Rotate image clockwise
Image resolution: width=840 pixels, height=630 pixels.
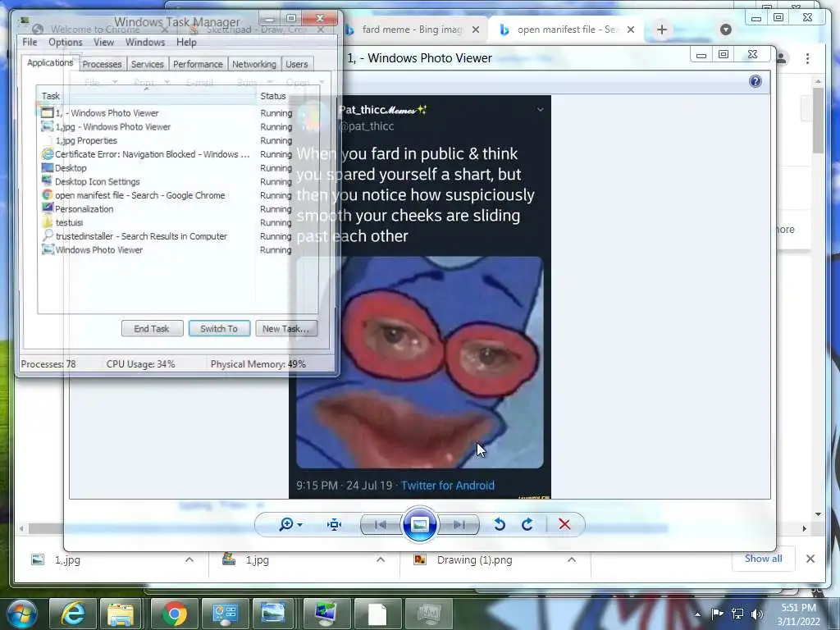[527, 524]
